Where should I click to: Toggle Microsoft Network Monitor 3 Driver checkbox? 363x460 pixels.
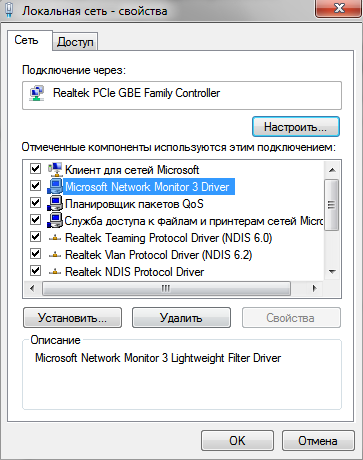tap(35, 185)
